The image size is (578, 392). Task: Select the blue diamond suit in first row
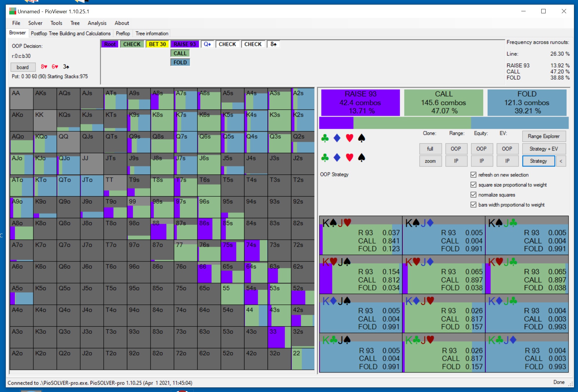click(337, 138)
